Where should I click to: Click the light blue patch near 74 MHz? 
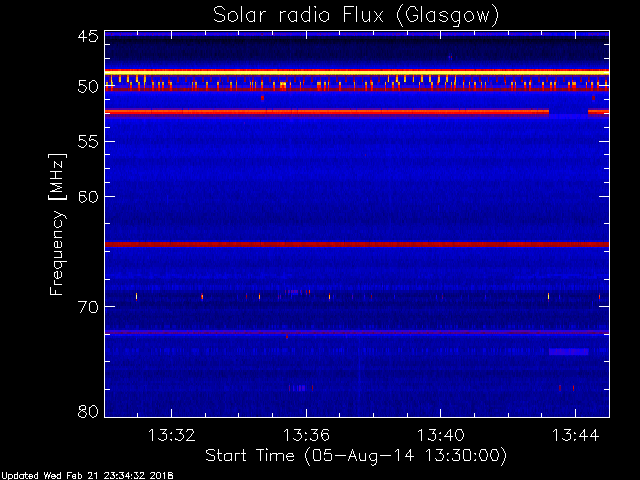569,351
